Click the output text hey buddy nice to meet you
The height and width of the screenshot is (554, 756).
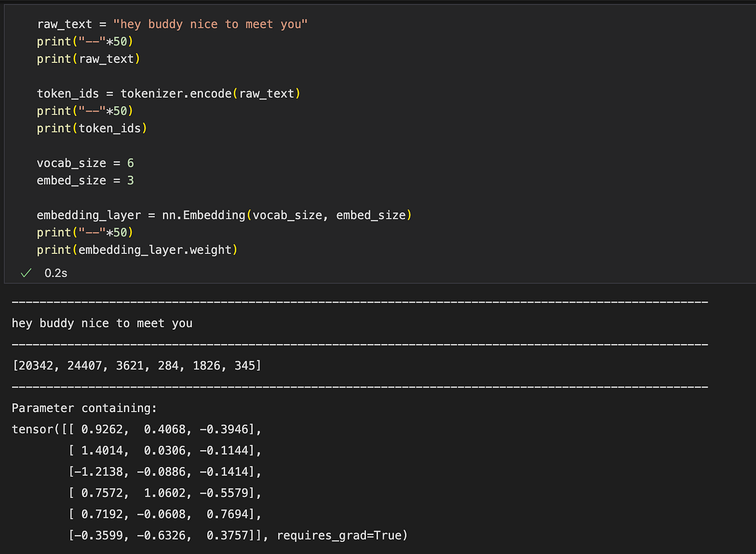[102, 323]
